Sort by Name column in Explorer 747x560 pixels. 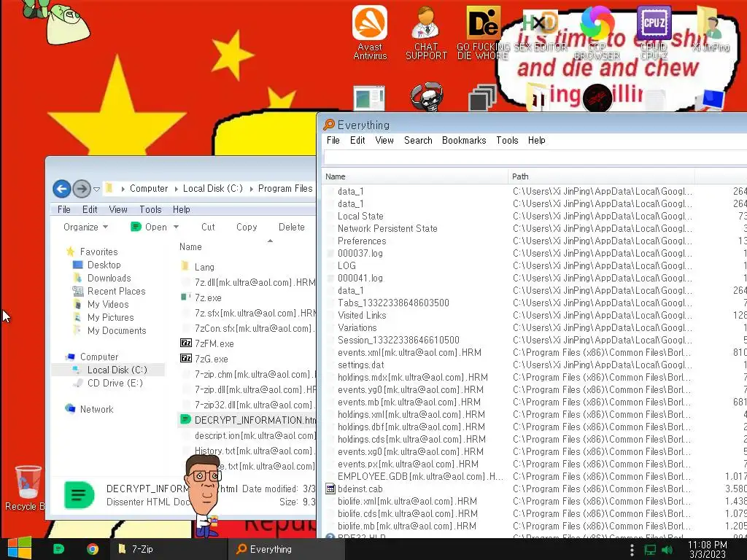[x=190, y=247]
